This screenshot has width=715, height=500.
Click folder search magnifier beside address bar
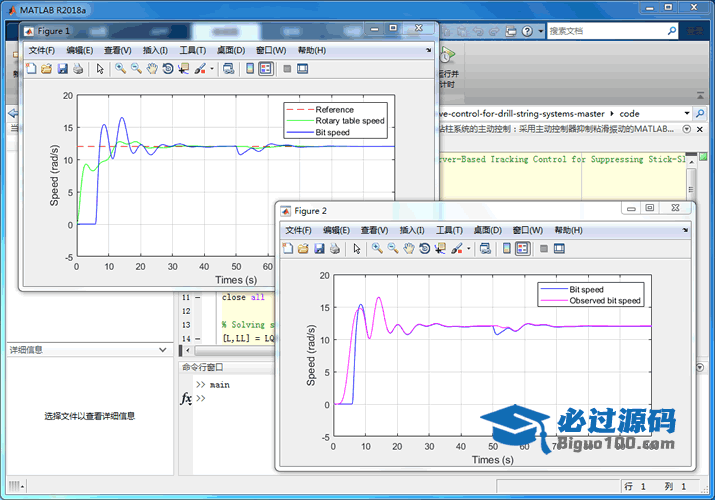point(700,113)
